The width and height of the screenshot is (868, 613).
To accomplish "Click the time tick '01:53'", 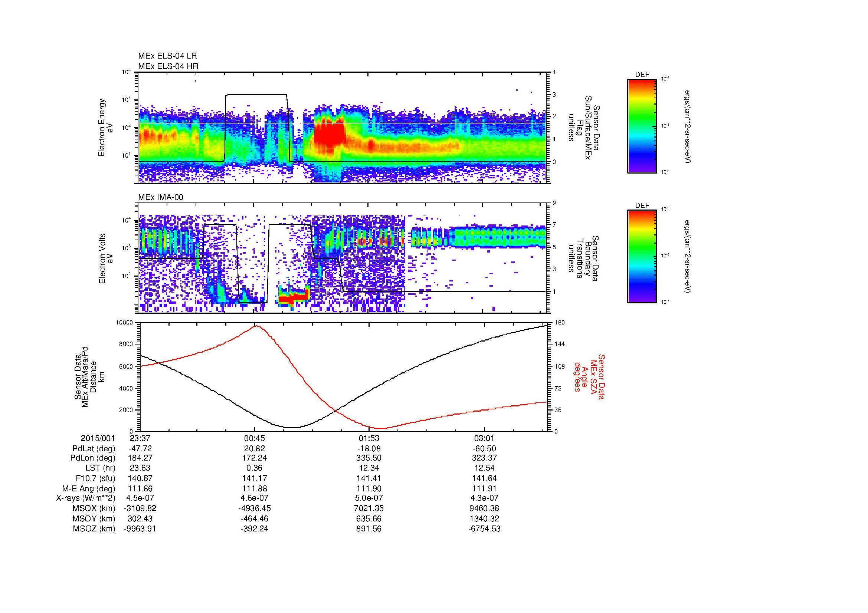I will point(369,438).
